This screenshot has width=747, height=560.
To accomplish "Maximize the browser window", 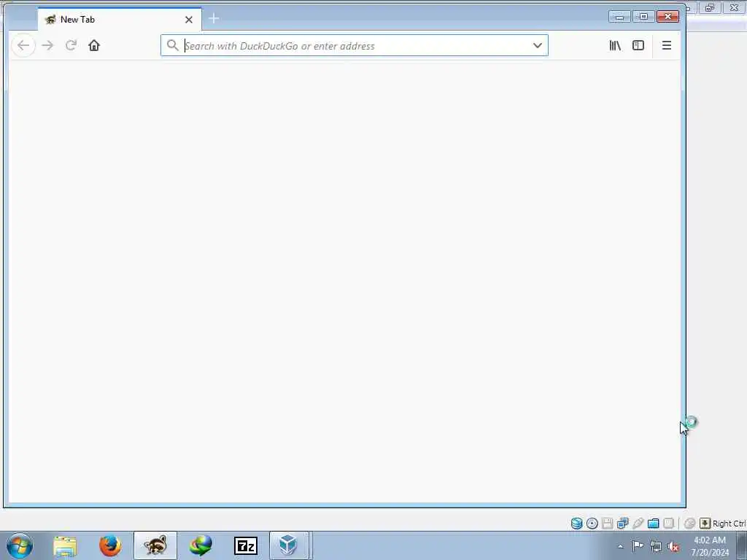I will point(643,17).
